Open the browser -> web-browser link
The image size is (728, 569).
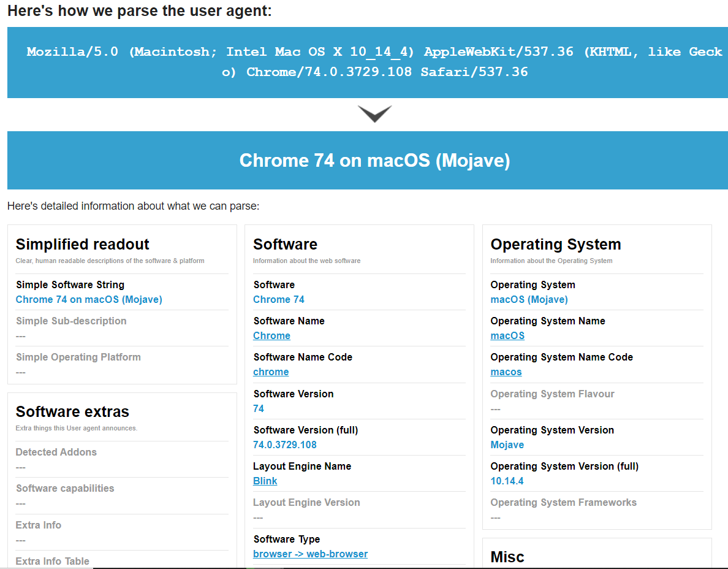pos(310,554)
